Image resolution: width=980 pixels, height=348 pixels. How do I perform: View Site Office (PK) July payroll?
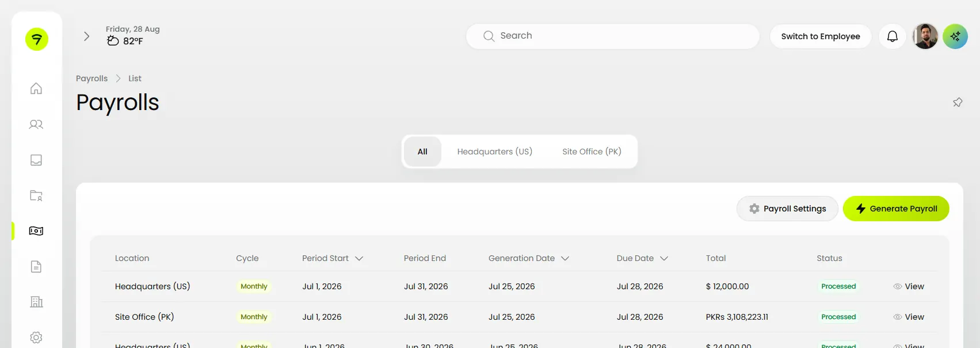pos(909,317)
